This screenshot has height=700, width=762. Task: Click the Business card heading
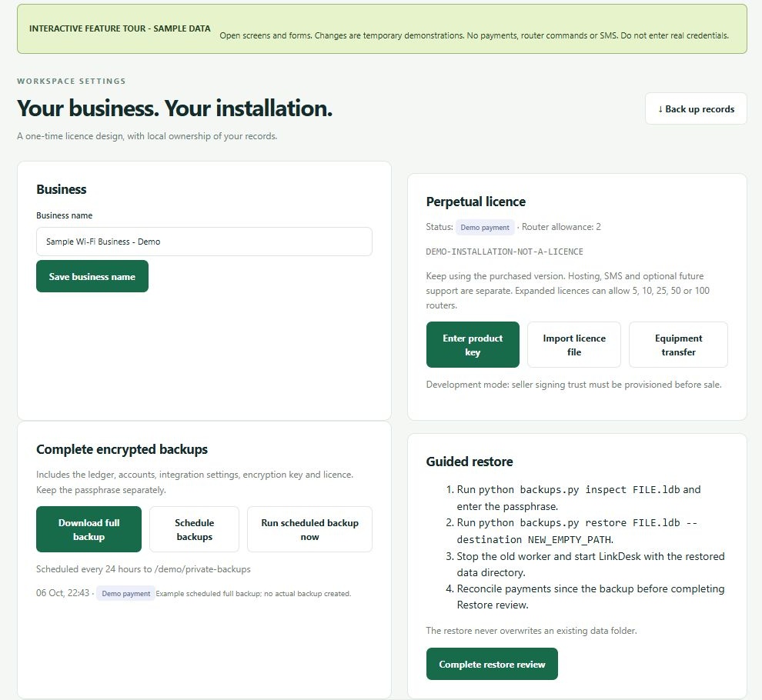62,189
